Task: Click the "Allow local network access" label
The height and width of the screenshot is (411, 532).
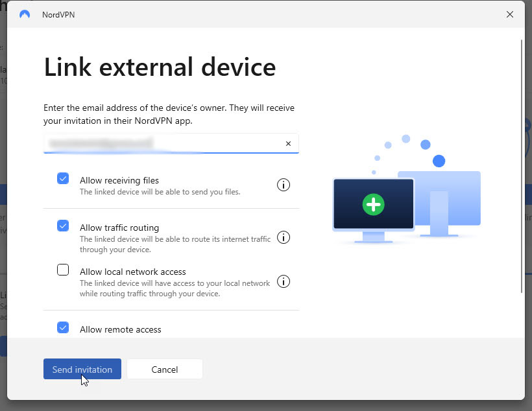Action: 133,272
